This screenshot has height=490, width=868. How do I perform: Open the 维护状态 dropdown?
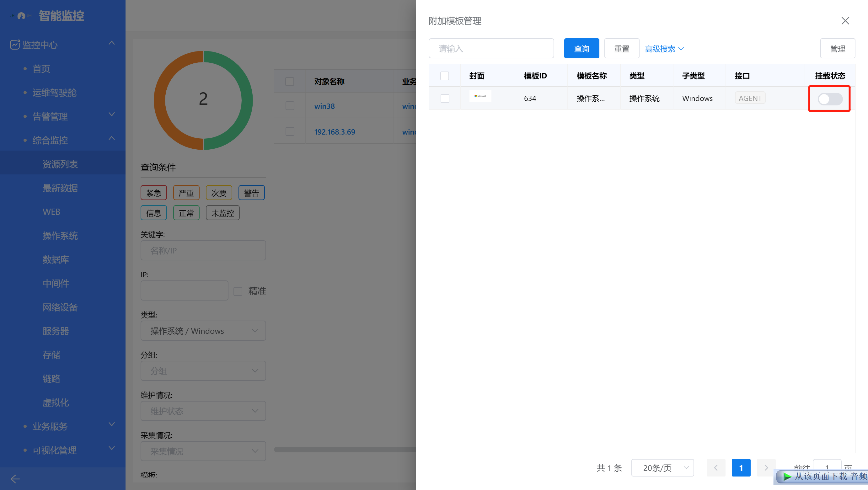point(203,411)
